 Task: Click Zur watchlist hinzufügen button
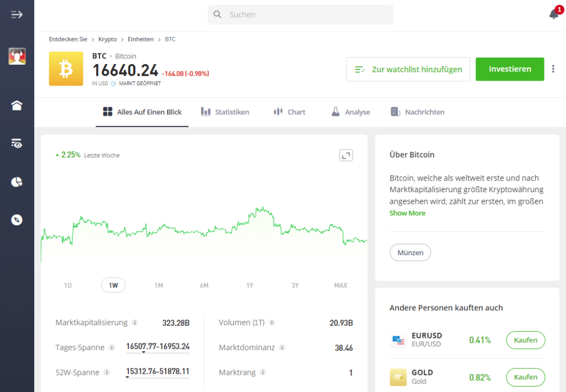(x=408, y=69)
